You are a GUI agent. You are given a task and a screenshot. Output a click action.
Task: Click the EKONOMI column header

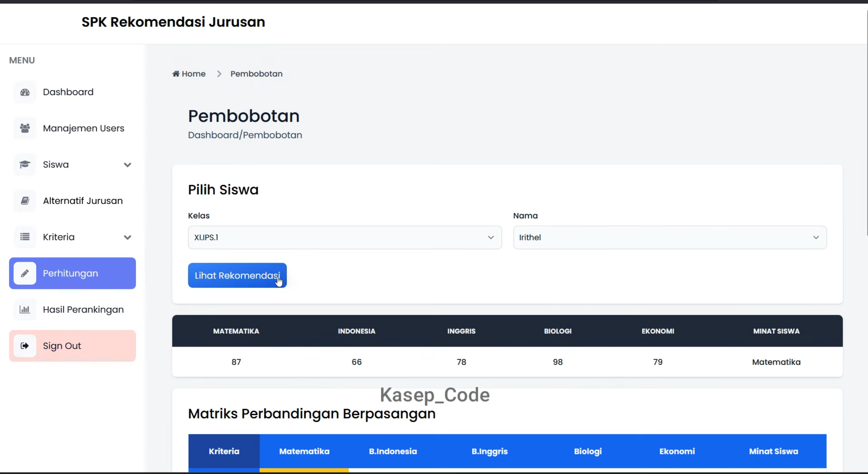658,331
